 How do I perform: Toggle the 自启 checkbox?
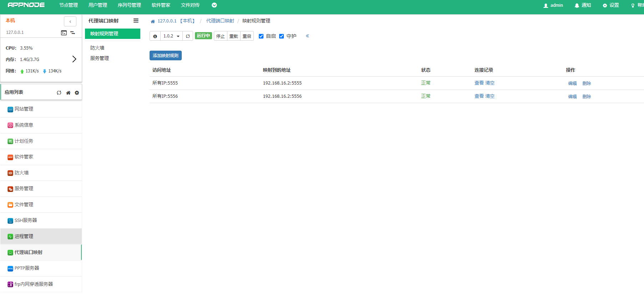click(261, 36)
